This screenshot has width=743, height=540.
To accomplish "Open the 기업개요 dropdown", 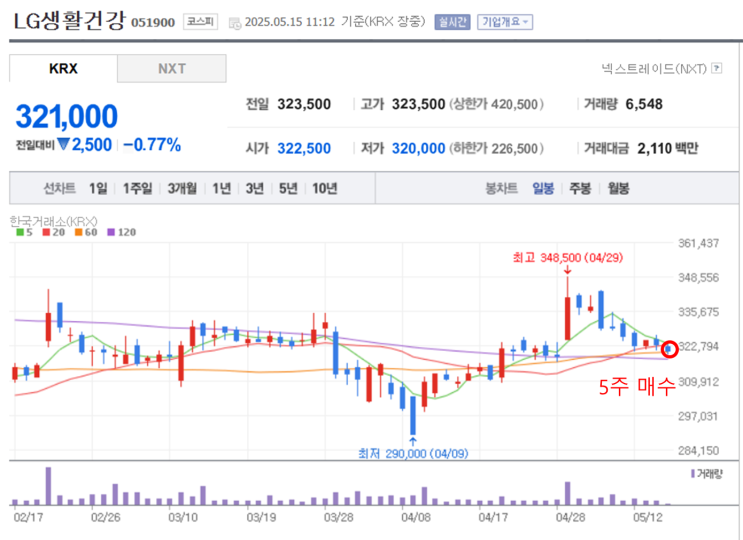I will point(505,22).
